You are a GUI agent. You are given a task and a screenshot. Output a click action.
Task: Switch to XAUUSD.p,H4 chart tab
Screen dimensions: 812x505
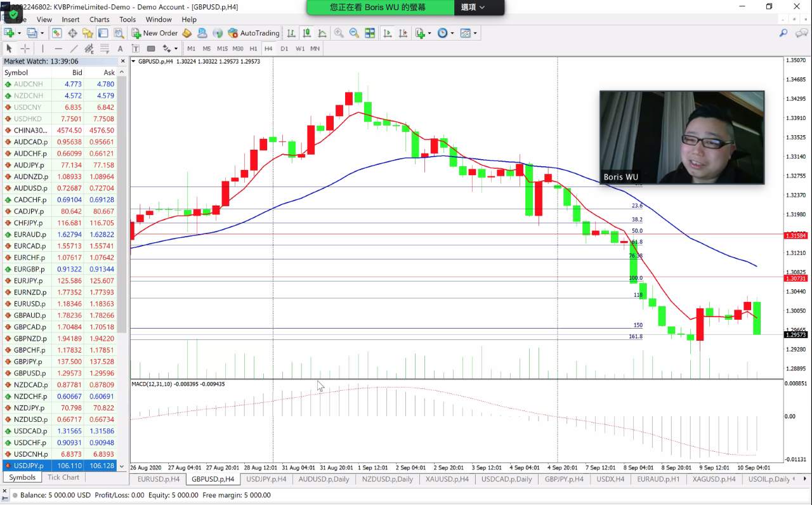447,479
